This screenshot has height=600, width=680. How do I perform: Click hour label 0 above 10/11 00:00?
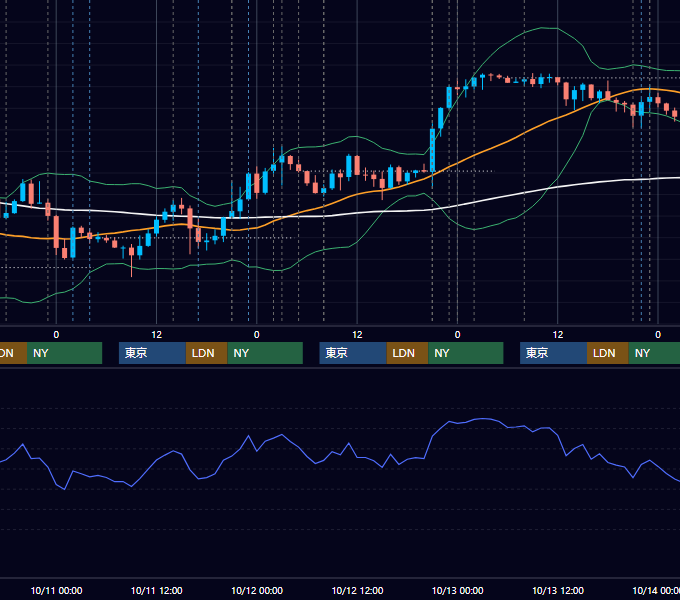click(x=56, y=335)
